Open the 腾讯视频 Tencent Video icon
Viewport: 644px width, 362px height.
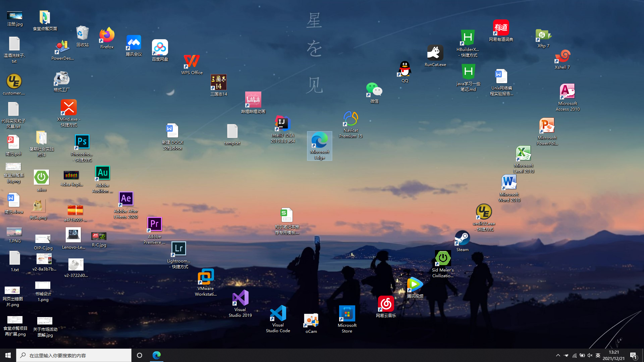[415, 288]
